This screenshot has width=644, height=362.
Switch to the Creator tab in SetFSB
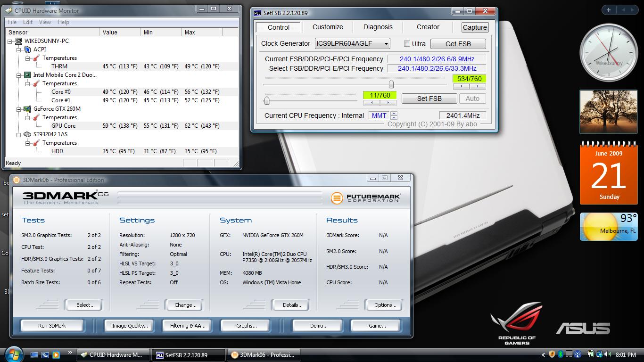point(428,27)
